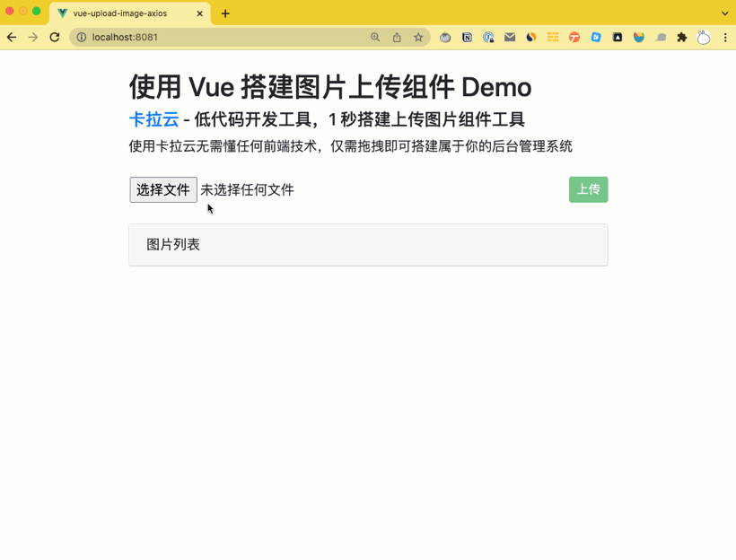
Task: Bookmark the page using the star icon
Action: 418,38
